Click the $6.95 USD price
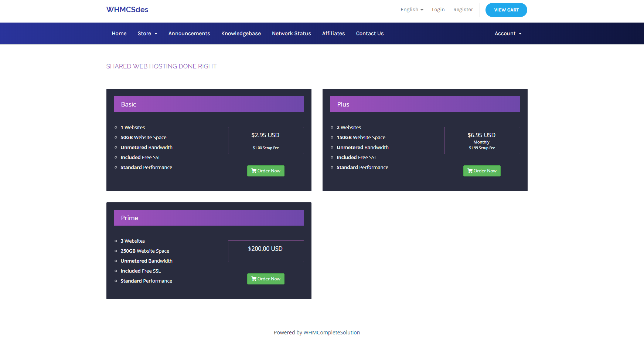 tap(481, 135)
